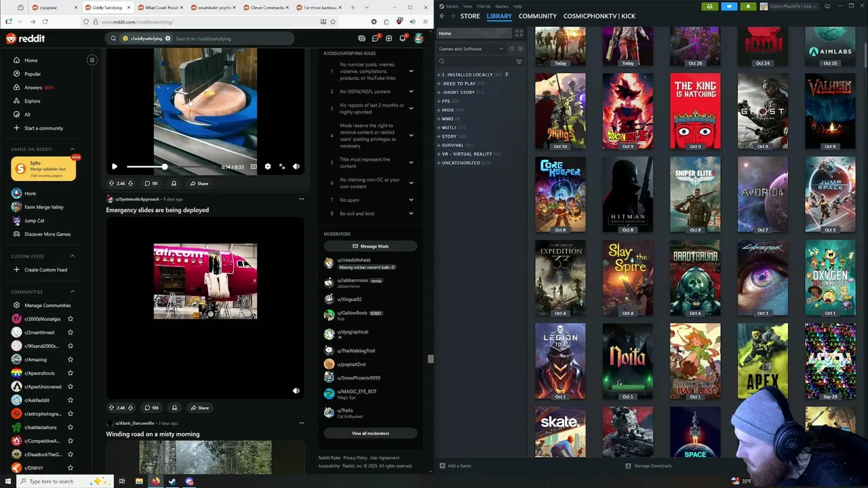Viewport: 868px width, 488px height.
Task: Toggle Steam recent activity clock filter
Action: coord(512,49)
